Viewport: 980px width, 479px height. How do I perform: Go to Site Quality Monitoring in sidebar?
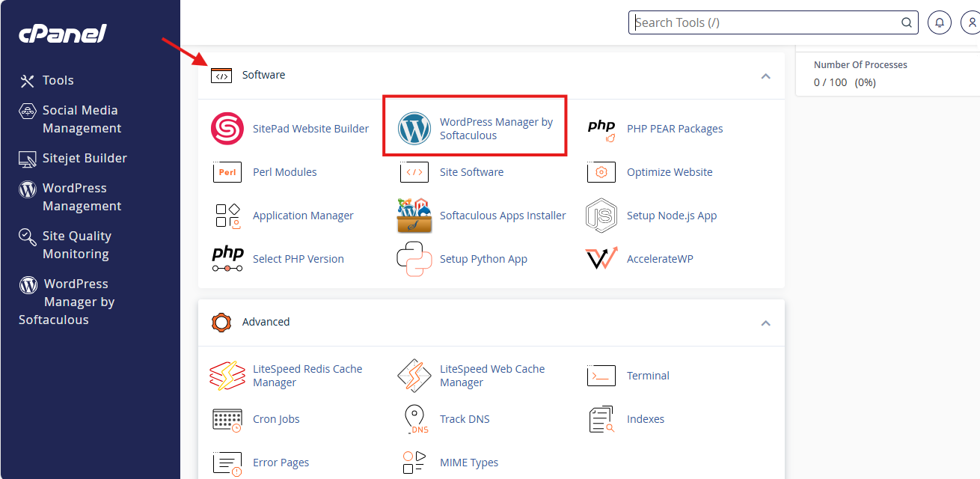76,245
